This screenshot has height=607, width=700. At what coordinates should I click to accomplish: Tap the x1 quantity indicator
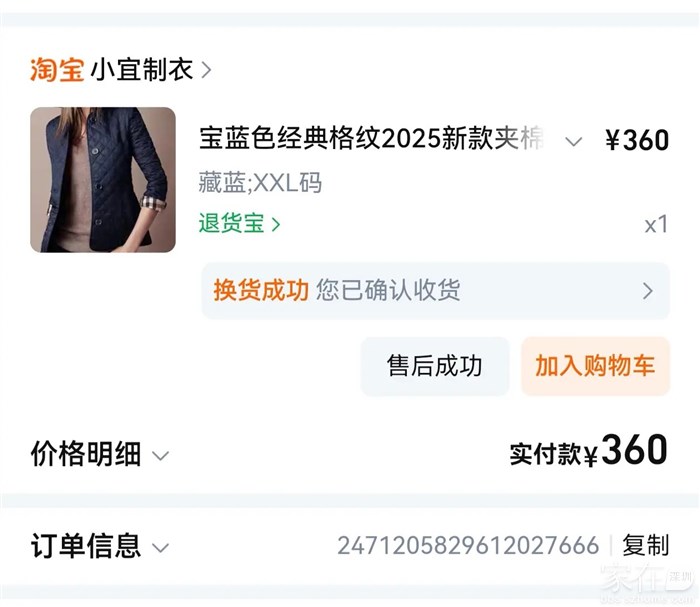click(655, 224)
